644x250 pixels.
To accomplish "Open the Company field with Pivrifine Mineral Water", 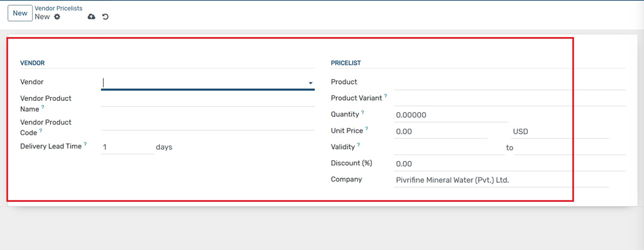I will point(501,180).
